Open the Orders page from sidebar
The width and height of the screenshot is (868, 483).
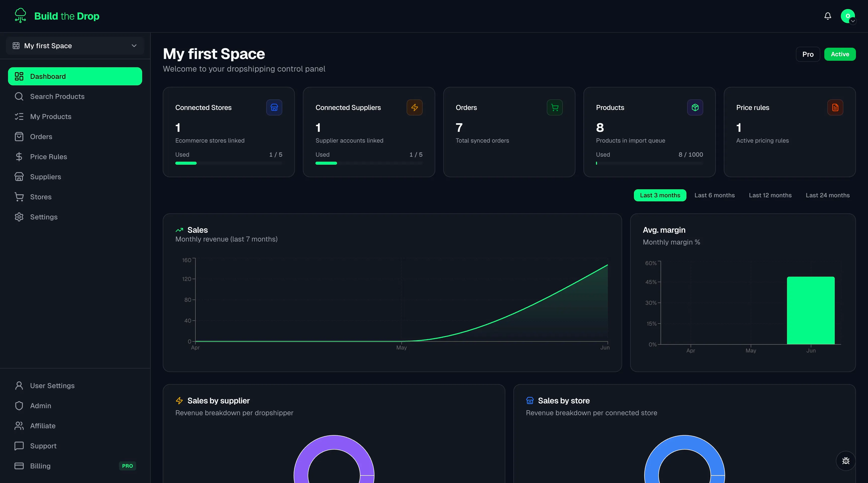pos(75,136)
